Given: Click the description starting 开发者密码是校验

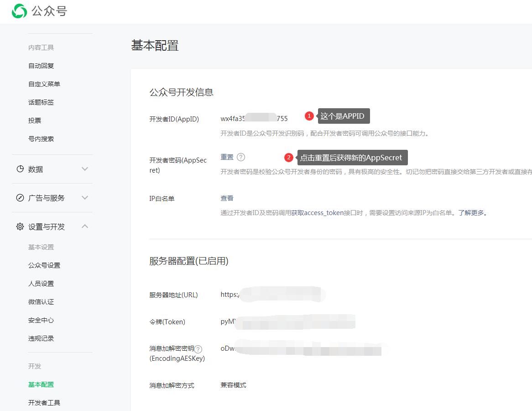Looking at the screenshot, I should click(x=376, y=172).
